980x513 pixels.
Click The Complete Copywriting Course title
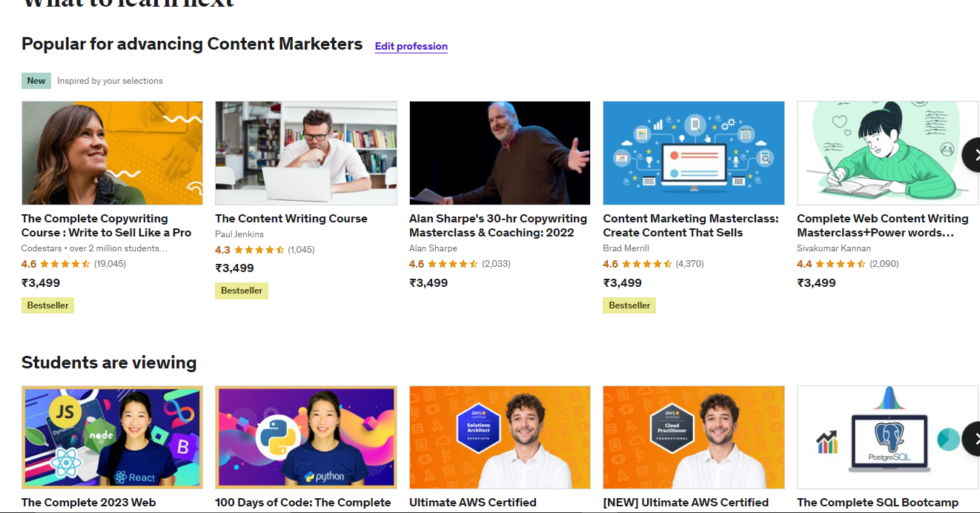pyautogui.click(x=107, y=225)
